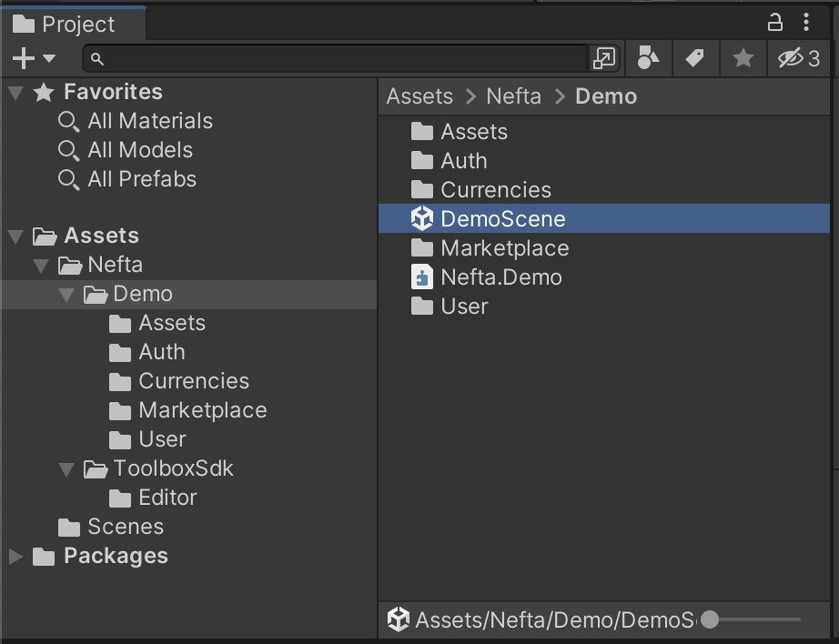Focus the project search field
The width and height of the screenshot is (839, 644).
[x=336, y=58]
